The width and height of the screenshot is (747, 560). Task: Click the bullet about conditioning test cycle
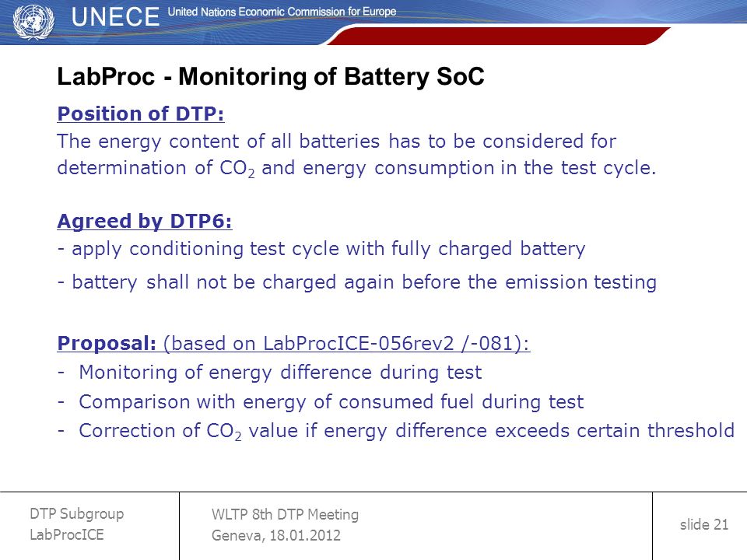coord(321,250)
